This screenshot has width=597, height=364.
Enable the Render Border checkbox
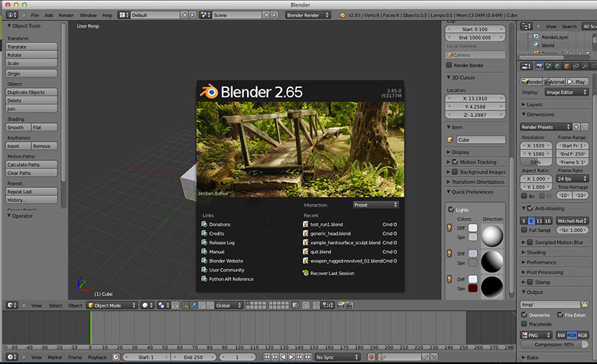[x=449, y=65]
